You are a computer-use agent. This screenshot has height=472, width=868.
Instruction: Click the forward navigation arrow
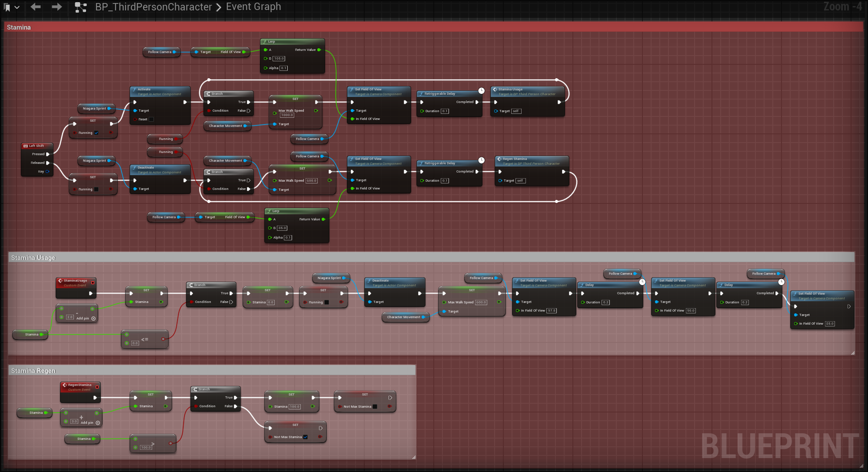[57, 7]
